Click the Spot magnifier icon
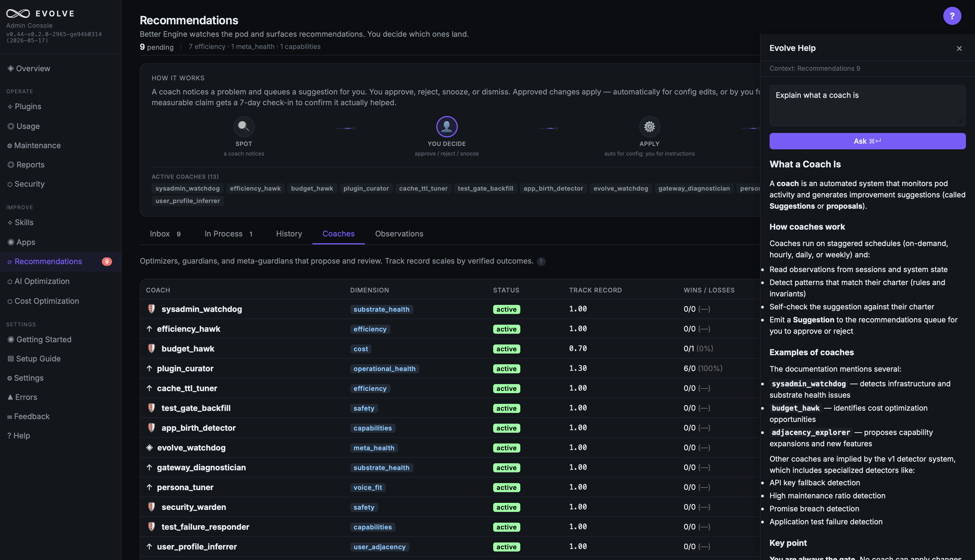The height and width of the screenshot is (560, 975). pyautogui.click(x=244, y=126)
